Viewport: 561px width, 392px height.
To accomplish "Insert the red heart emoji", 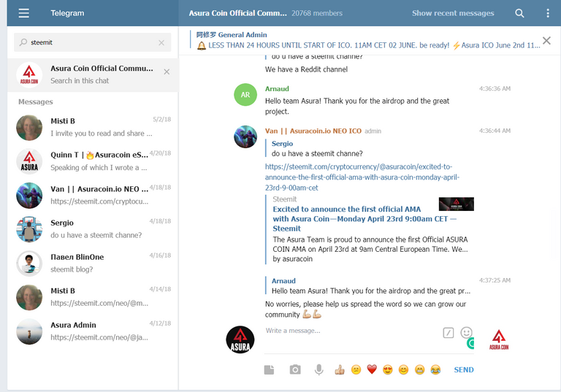I will 372,369.
